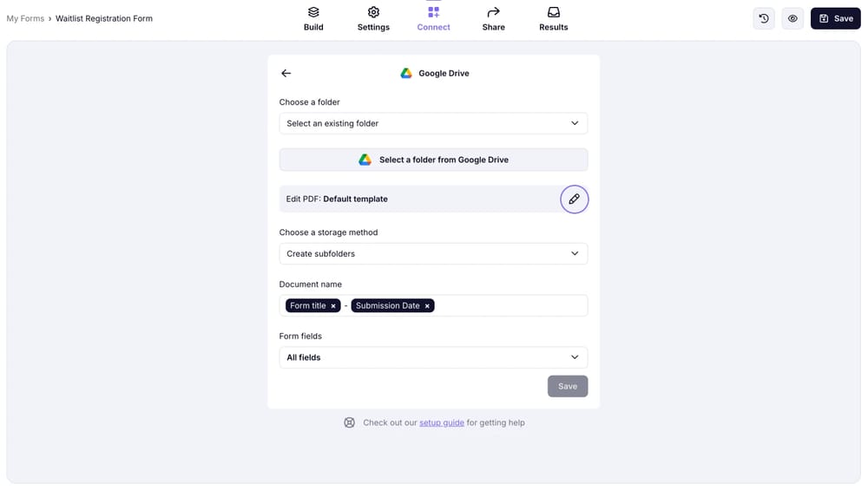Click the Google Drive logo in header
The height and width of the screenshot is (490, 868).
[x=406, y=74]
